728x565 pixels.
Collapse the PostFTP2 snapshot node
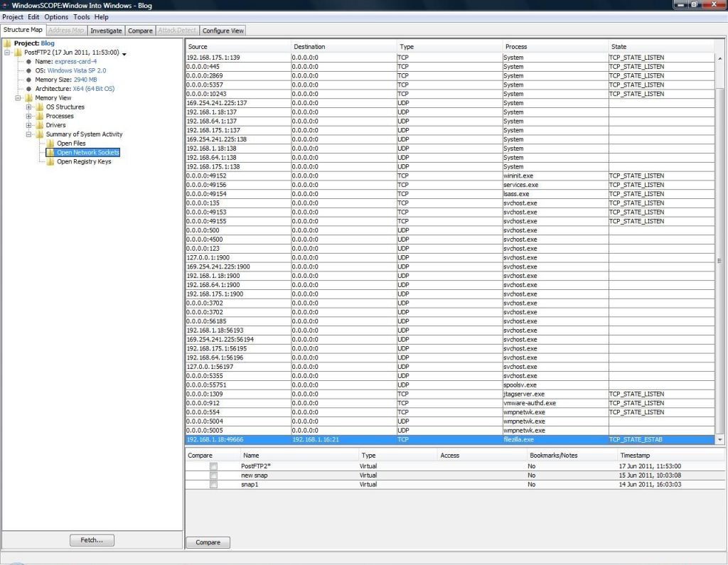point(7,53)
